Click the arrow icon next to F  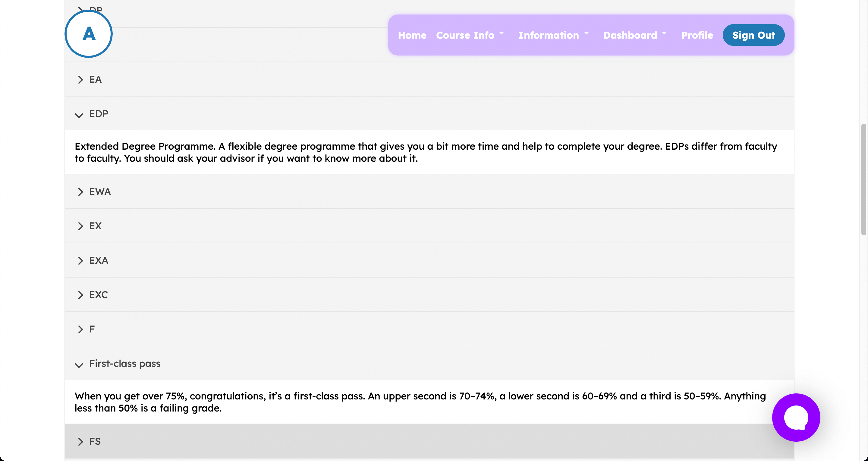point(80,329)
